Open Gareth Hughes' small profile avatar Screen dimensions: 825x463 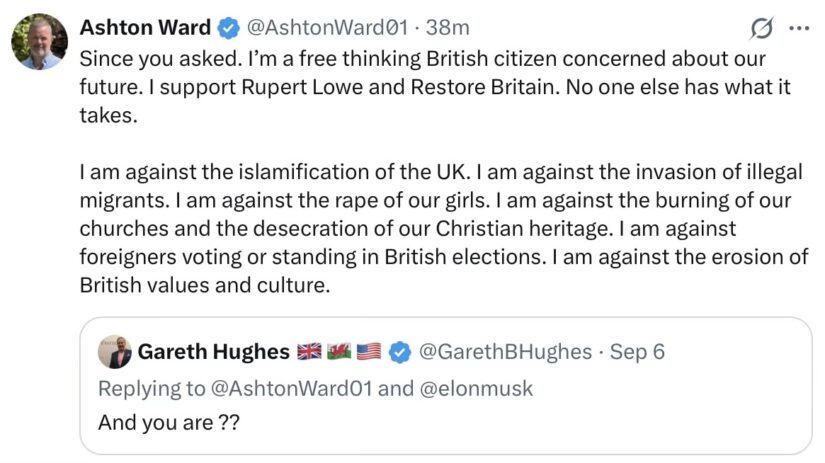click(x=115, y=351)
